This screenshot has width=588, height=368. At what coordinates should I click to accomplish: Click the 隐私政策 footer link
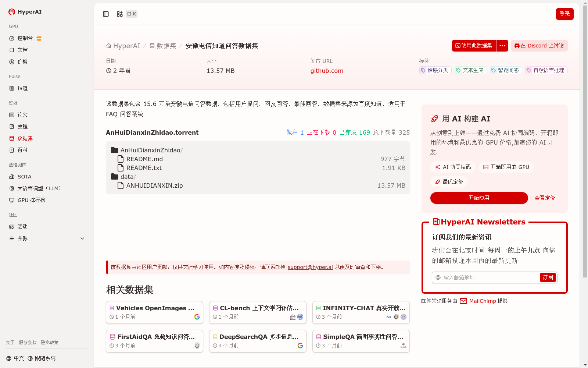point(50,343)
